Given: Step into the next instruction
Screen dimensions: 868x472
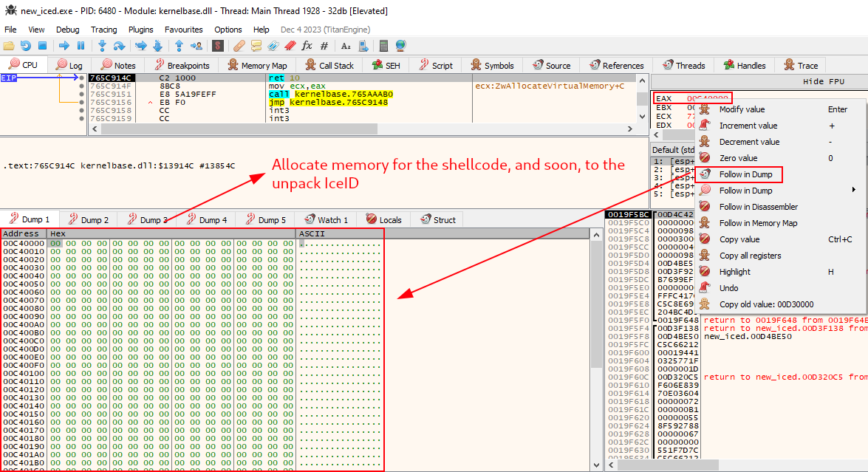Looking at the screenshot, I should tap(103, 46).
